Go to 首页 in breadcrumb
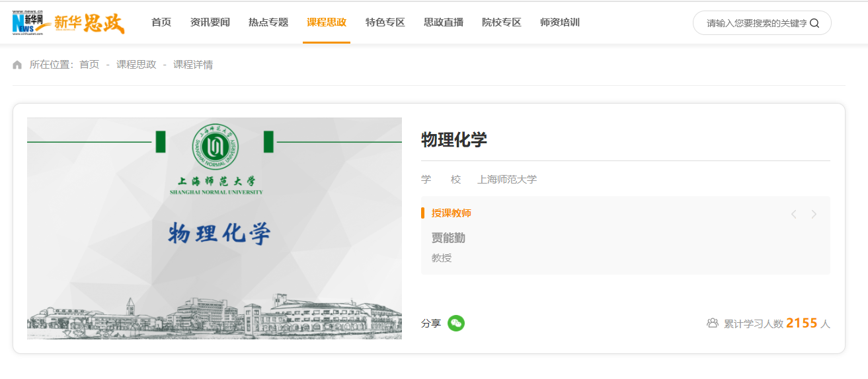The width and height of the screenshot is (868, 379). (x=89, y=65)
